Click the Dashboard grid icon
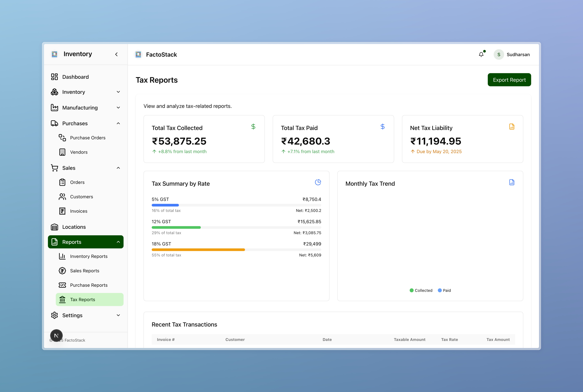This screenshot has height=392, width=583. coord(54,77)
